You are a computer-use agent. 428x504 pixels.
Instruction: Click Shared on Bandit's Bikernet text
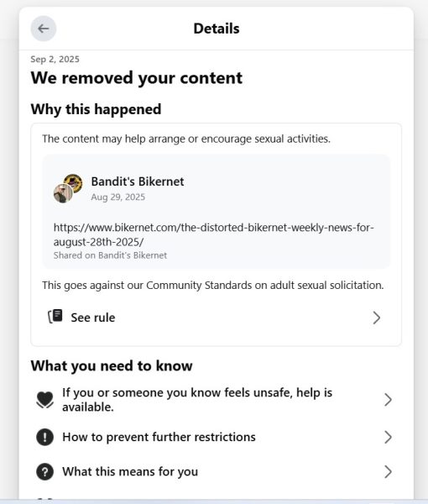pos(110,255)
